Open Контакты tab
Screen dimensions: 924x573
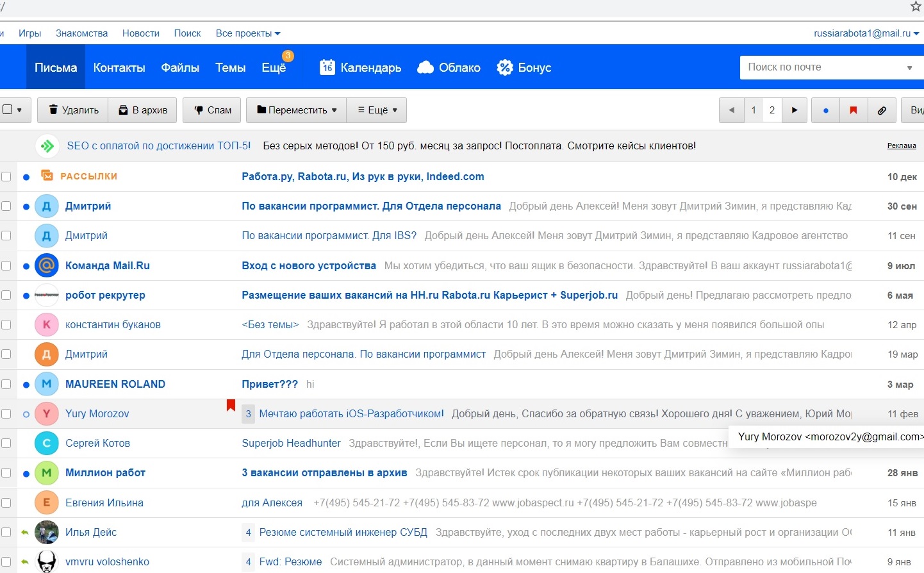point(119,67)
